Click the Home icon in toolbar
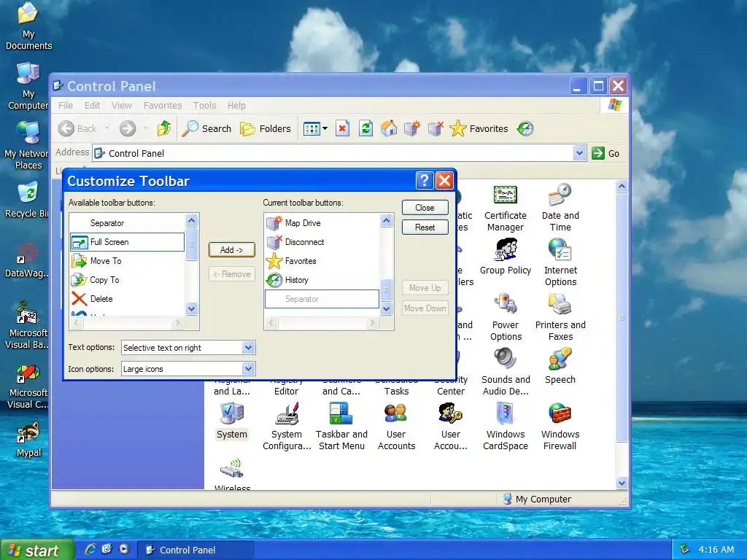 [389, 128]
